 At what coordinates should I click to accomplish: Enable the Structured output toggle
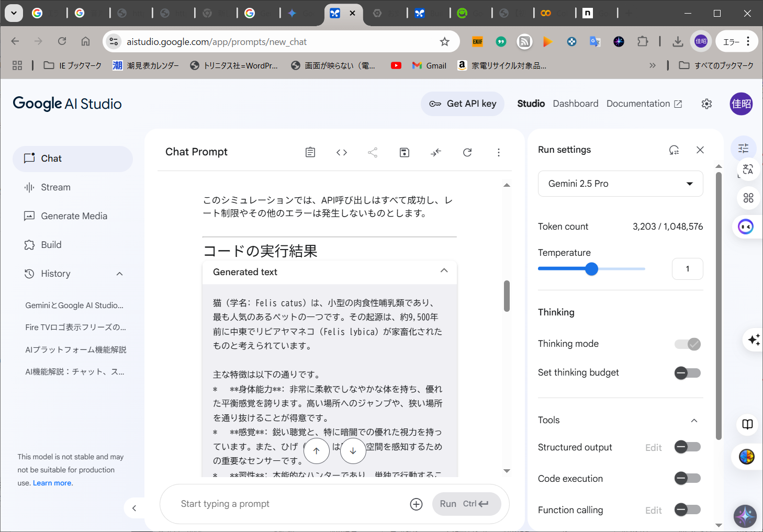point(687,447)
